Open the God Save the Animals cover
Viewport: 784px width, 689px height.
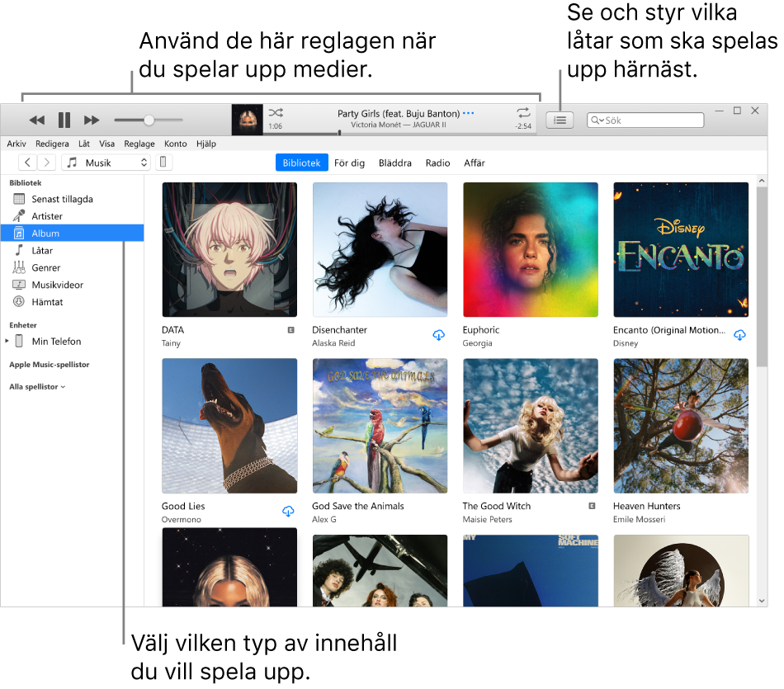380,426
